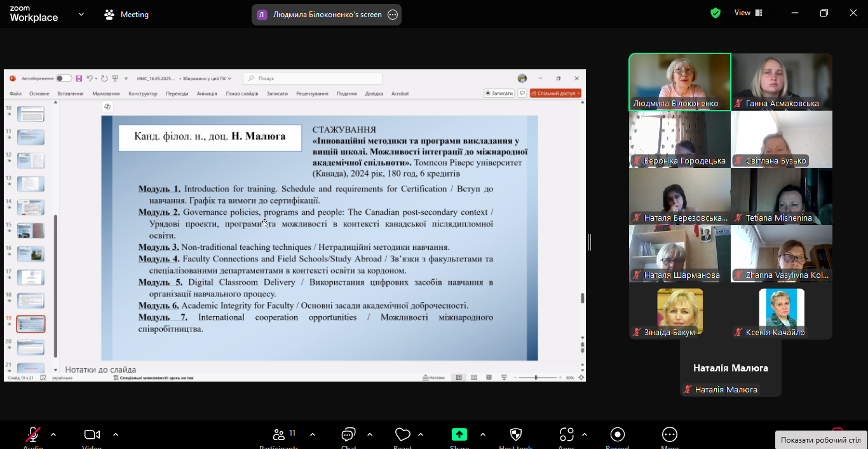Toggle the Video camera button
Image resolution: width=868 pixels, height=449 pixels.
pos(92,435)
